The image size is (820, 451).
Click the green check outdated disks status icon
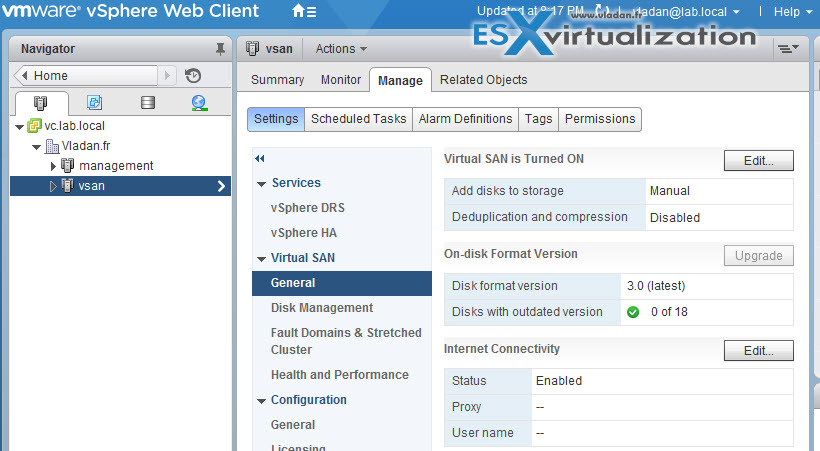point(633,312)
